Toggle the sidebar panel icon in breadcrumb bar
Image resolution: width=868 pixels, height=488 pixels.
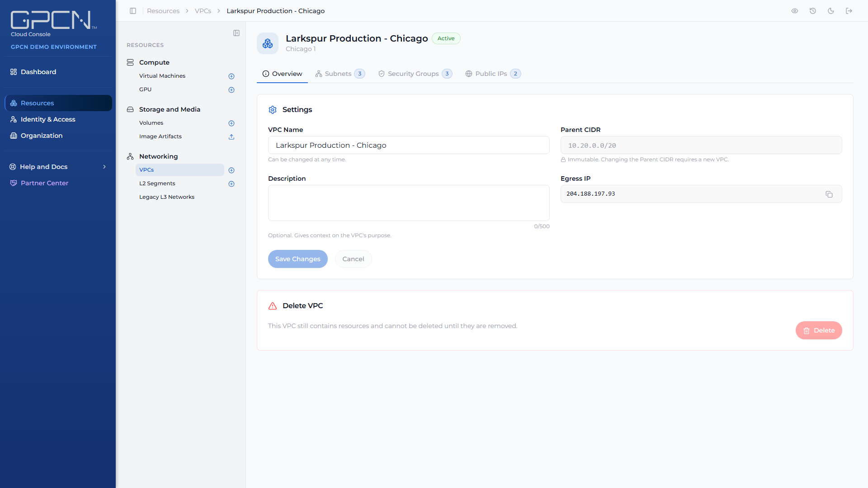pos(133,11)
